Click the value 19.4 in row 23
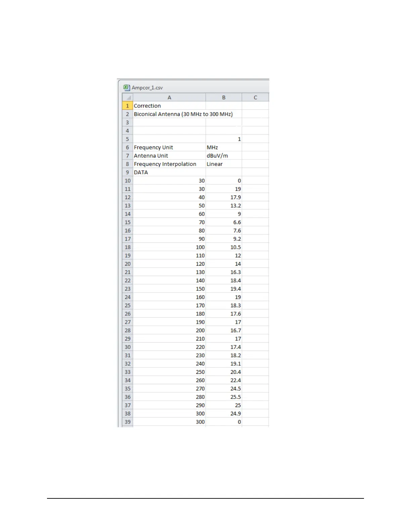Image resolution: width=411 pixels, height=532 pixels. pyautogui.click(x=224, y=289)
